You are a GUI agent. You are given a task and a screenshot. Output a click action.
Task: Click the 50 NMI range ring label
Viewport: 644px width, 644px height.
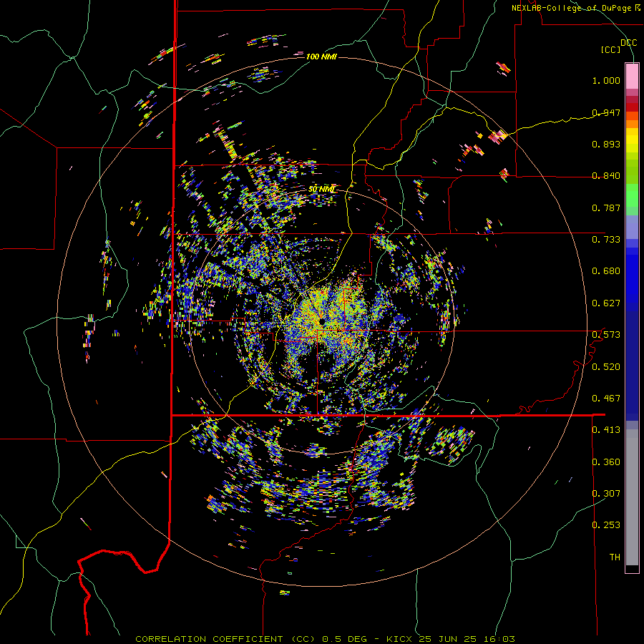321,189
